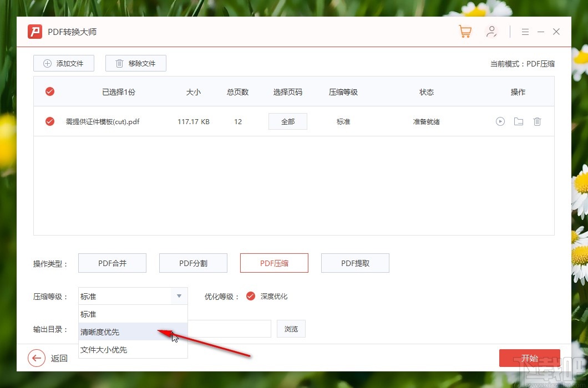Click the output directory input field
The width and height of the screenshot is (588, 388).
(x=233, y=328)
